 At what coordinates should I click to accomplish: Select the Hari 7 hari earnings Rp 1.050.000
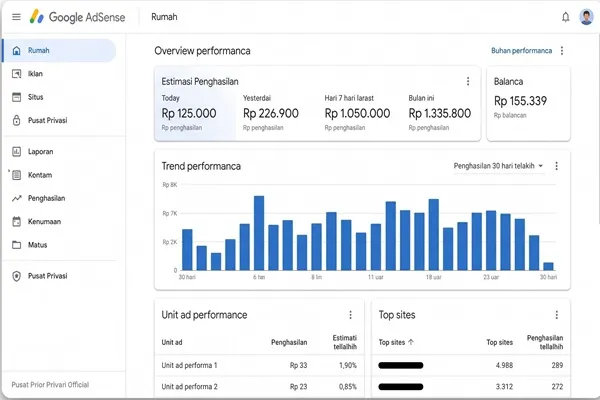tap(357, 113)
